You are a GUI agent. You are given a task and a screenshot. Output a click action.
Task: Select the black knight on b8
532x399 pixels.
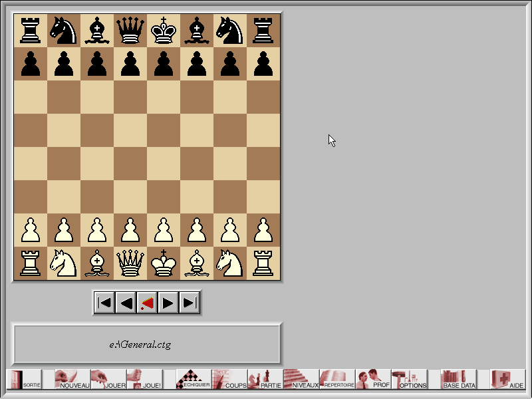tap(64, 31)
